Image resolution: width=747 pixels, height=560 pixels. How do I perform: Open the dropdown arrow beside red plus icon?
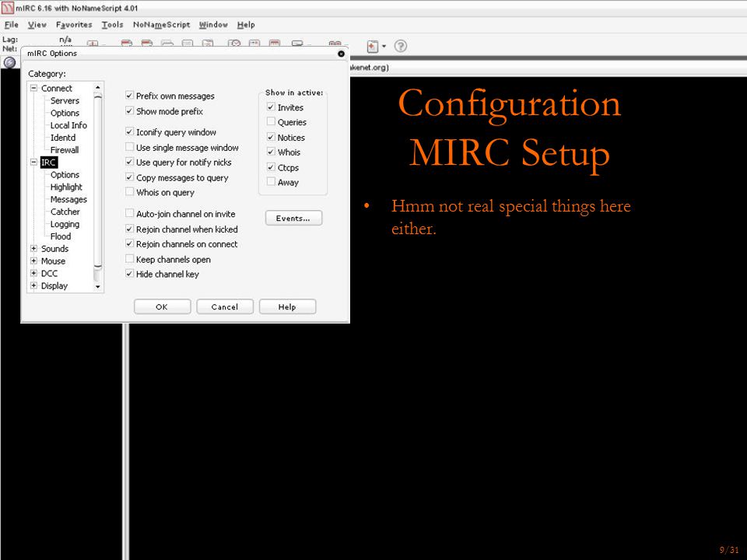point(384,46)
